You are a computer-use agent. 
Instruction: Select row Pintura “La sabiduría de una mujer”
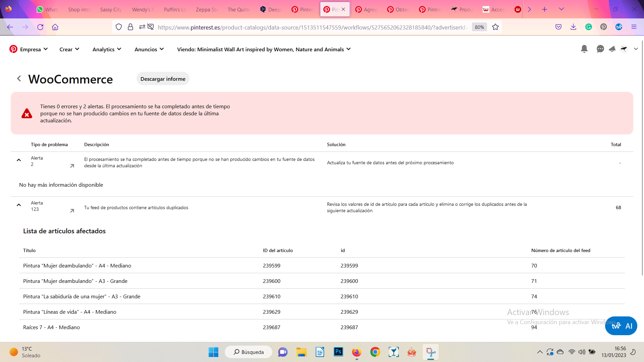[x=322, y=296]
